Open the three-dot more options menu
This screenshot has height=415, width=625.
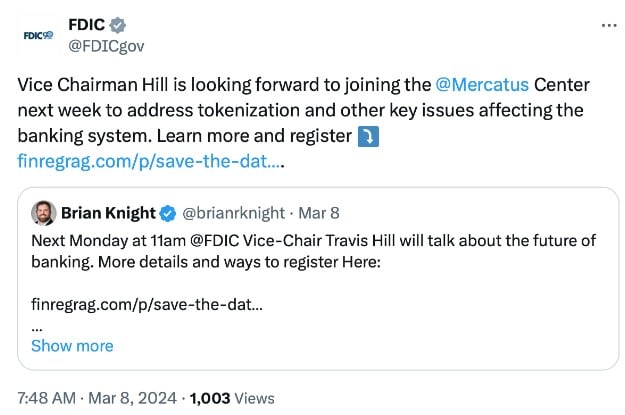pos(609,25)
